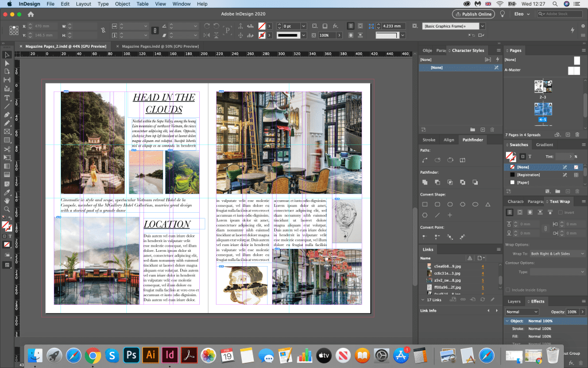Open the Object menu
The height and width of the screenshot is (368, 588).
point(122,4)
